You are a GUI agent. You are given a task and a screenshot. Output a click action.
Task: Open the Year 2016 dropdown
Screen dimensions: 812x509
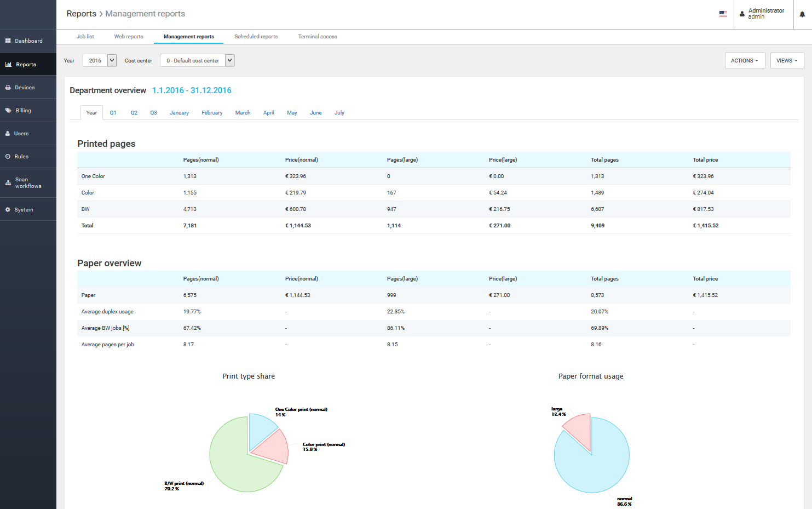pos(100,60)
